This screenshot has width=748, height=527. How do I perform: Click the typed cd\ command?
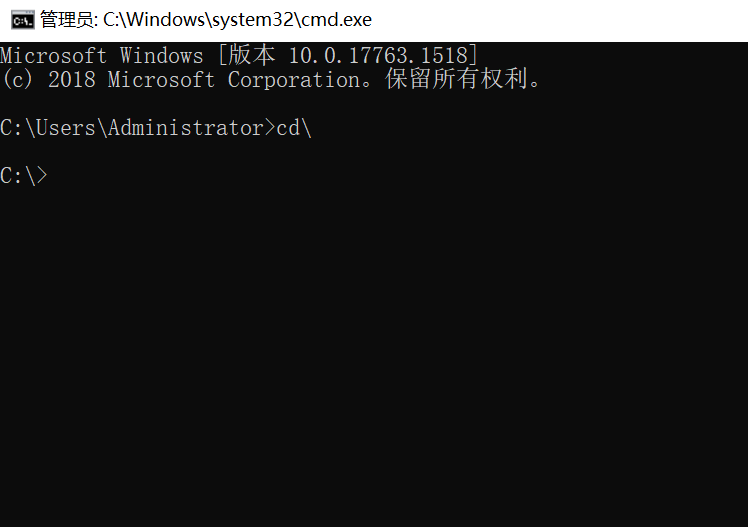(294, 128)
